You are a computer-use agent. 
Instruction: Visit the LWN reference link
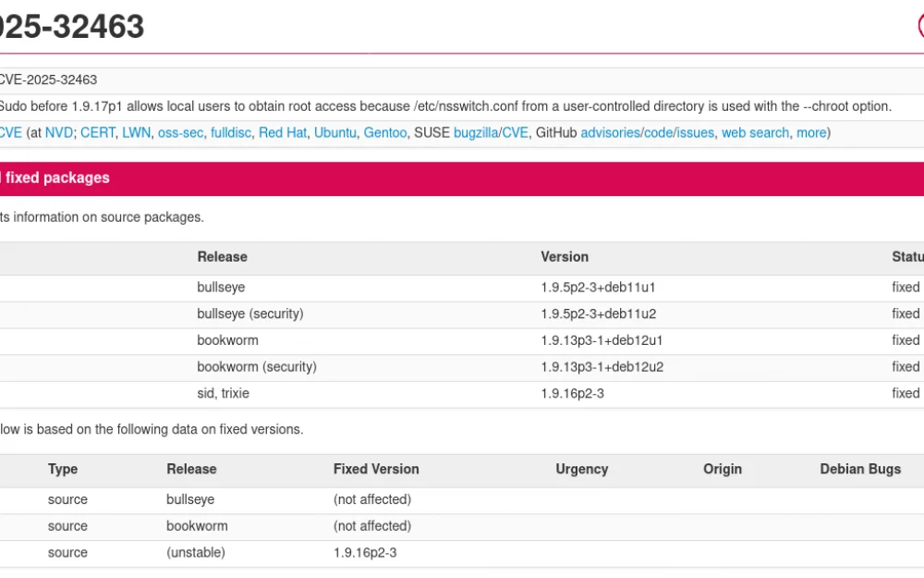[x=136, y=132]
